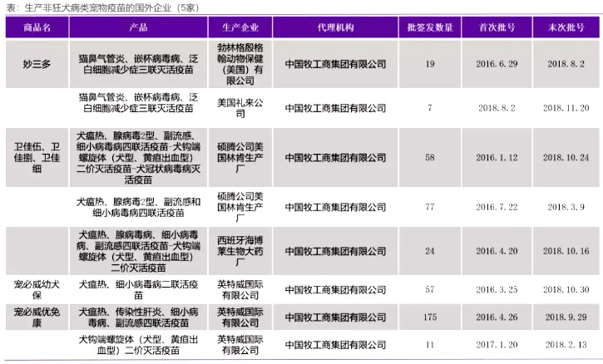Select 犬瘟热、传染性肝炎 四联活疫苗 product cell
The height and width of the screenshot is (364, 603).
138,317
